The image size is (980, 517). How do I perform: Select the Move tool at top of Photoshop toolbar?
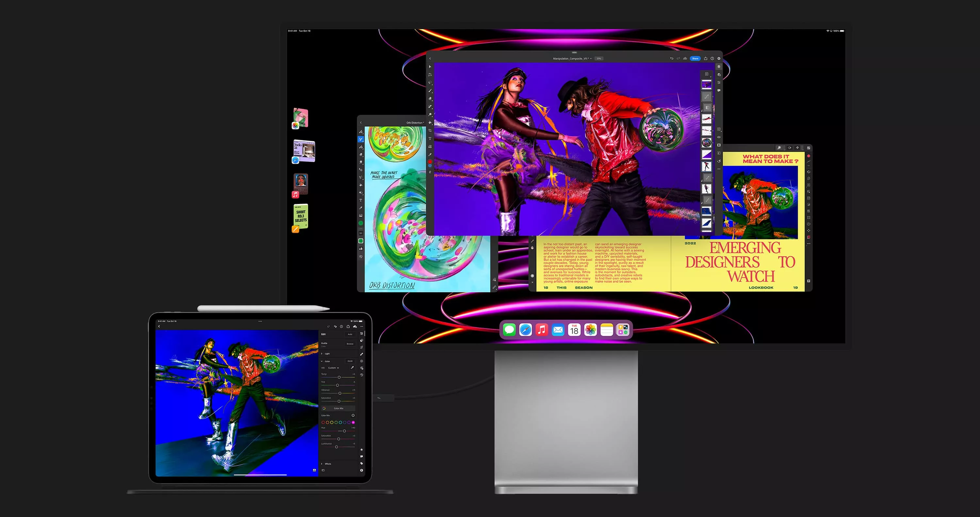(x=430, y=67)
